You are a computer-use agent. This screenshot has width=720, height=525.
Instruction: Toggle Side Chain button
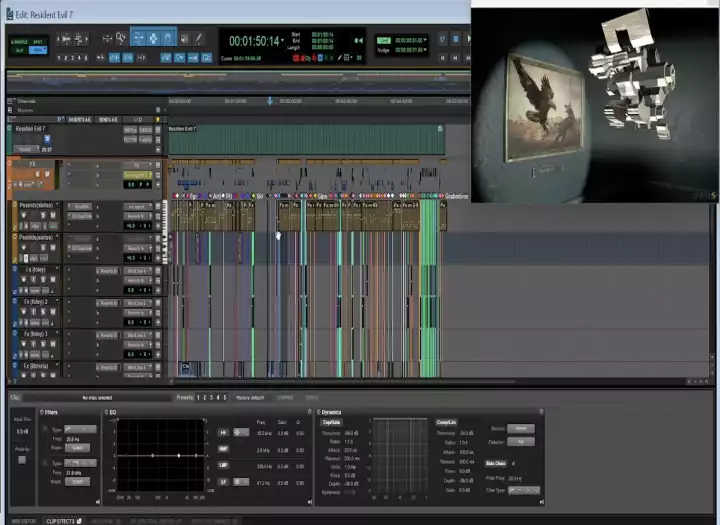tap(496, 463)
